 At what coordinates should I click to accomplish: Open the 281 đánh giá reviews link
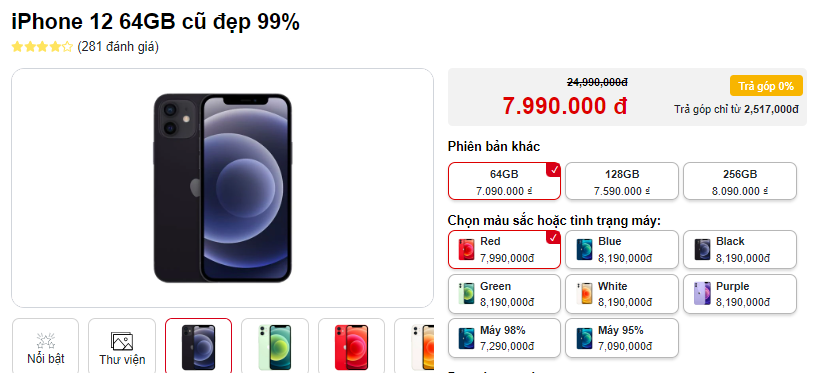(x=118, y=47)
